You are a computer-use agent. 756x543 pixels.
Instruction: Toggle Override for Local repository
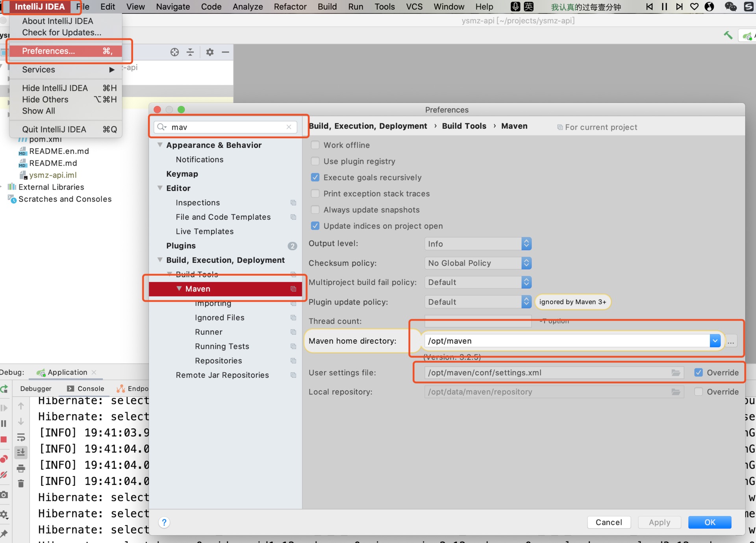coord(699,392)
